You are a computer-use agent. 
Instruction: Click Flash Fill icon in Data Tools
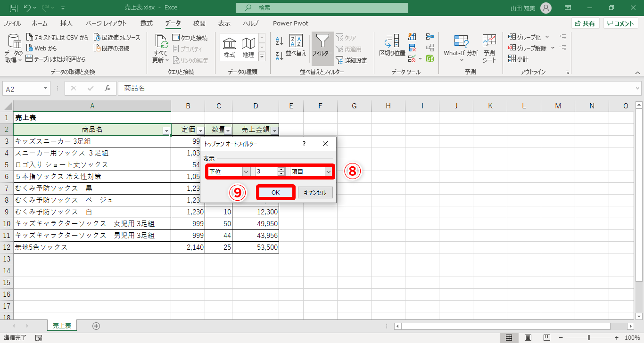(x=412, y=37)
